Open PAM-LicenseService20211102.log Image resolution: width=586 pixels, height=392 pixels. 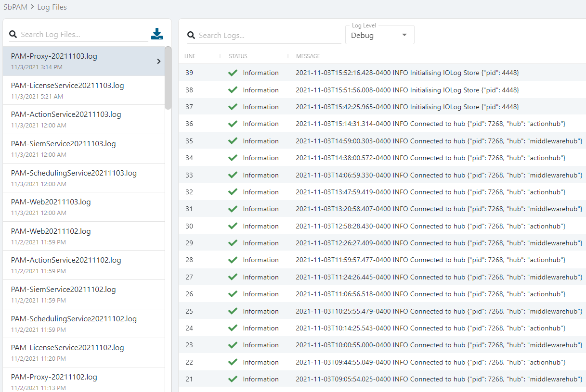click(x=84, y=353)
